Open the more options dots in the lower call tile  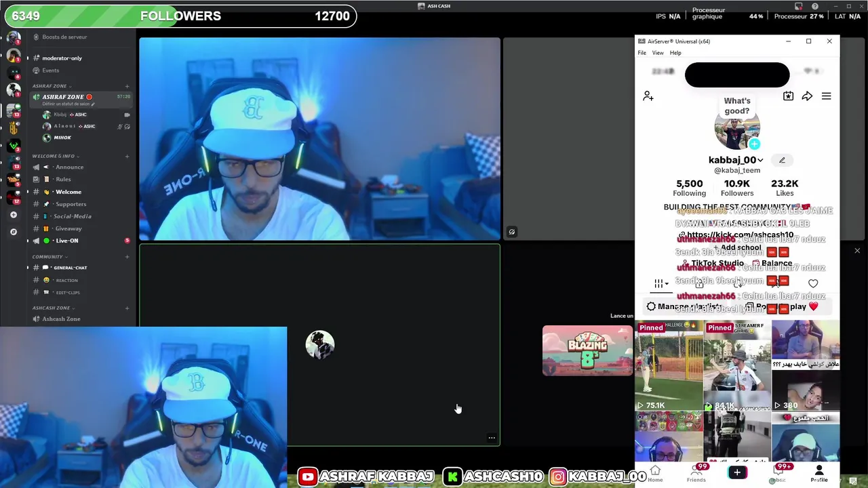492,438
